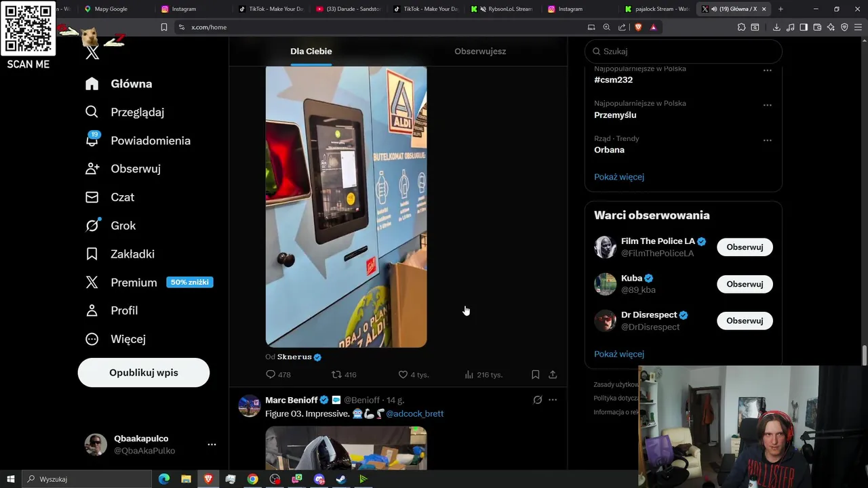Bookmark the Aldi video post
This screenshot has height=488, width=868.
tap(535, 374)
